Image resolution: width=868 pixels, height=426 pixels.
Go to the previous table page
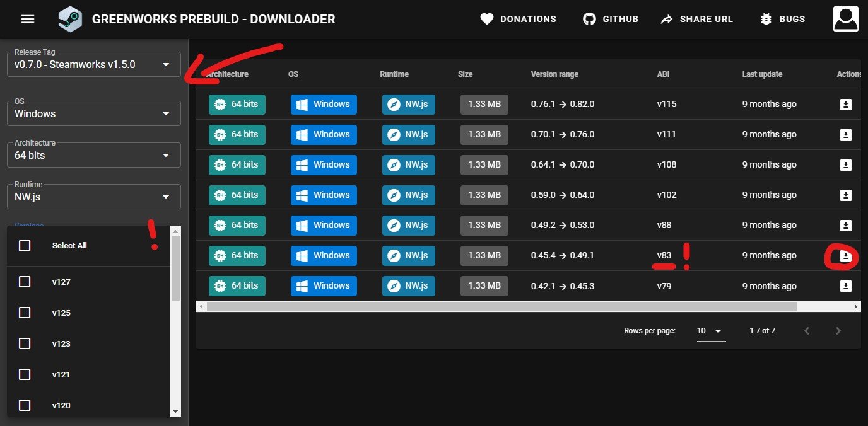click(x=806, y=331)
